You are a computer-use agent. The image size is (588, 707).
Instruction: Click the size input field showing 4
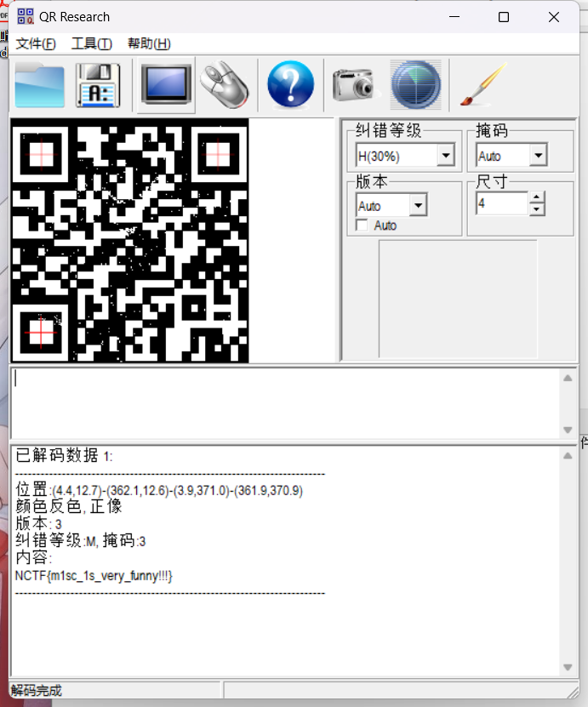(x=501, y=204)
